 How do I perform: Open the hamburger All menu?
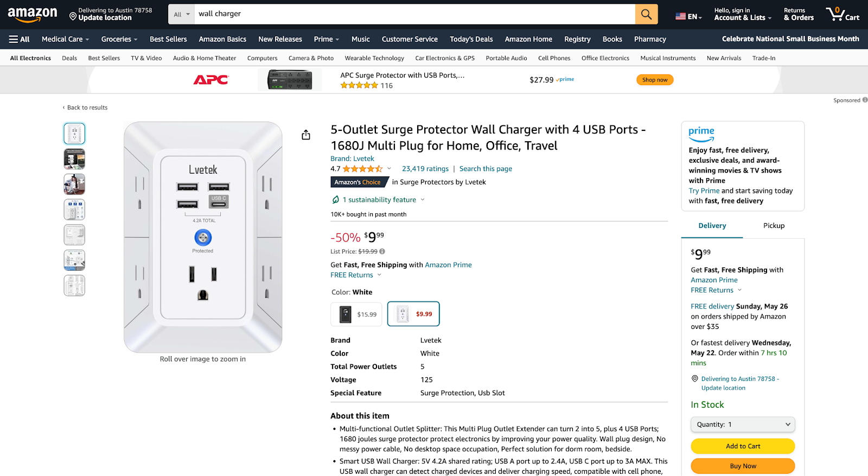tap(18, 39)
